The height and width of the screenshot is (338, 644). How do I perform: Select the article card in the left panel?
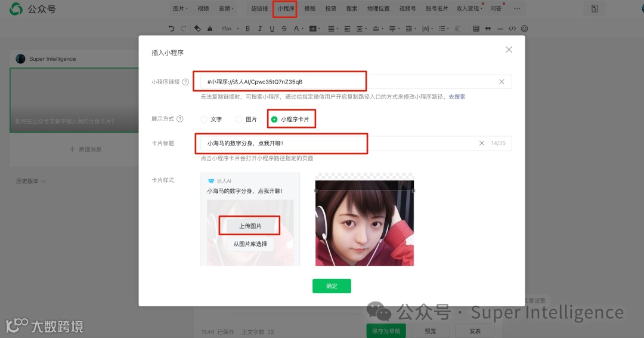click(75, 100)
